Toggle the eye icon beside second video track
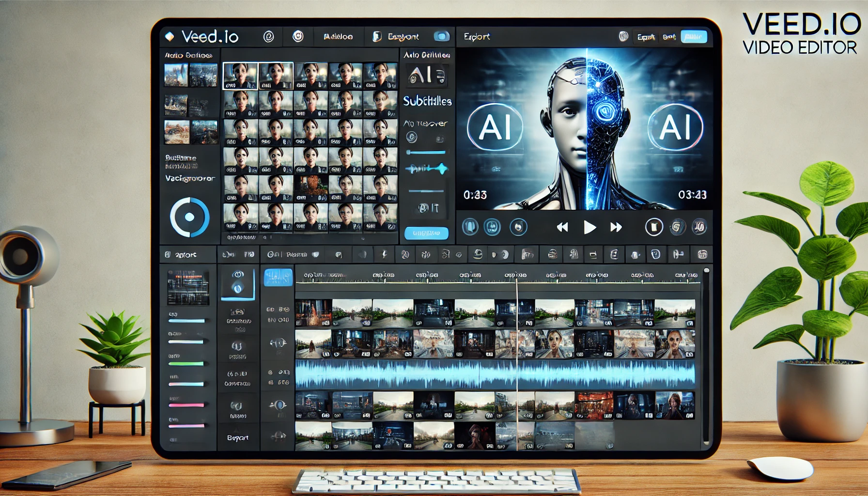The width and height of the screenshot is (868, 496). 278,343
